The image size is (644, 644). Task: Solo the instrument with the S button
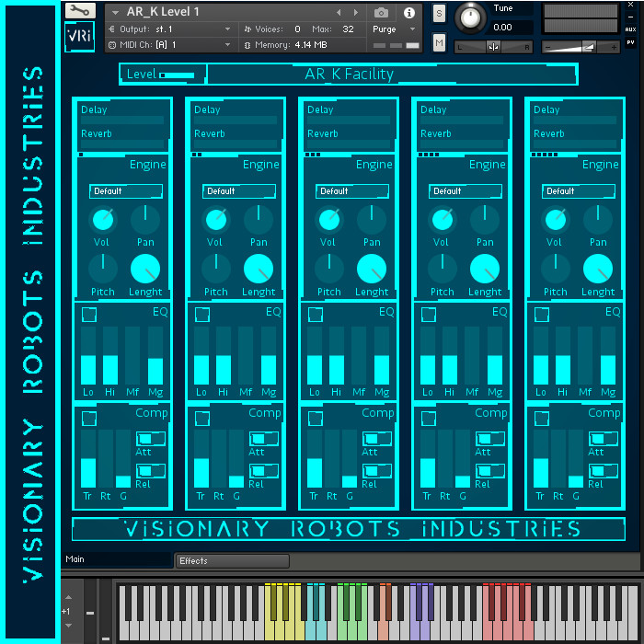(439, 14)
